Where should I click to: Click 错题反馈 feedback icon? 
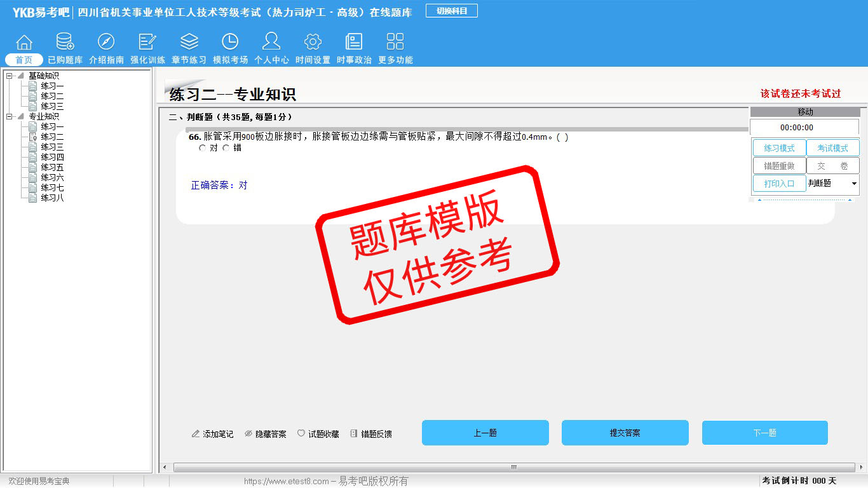coord(354,434)
